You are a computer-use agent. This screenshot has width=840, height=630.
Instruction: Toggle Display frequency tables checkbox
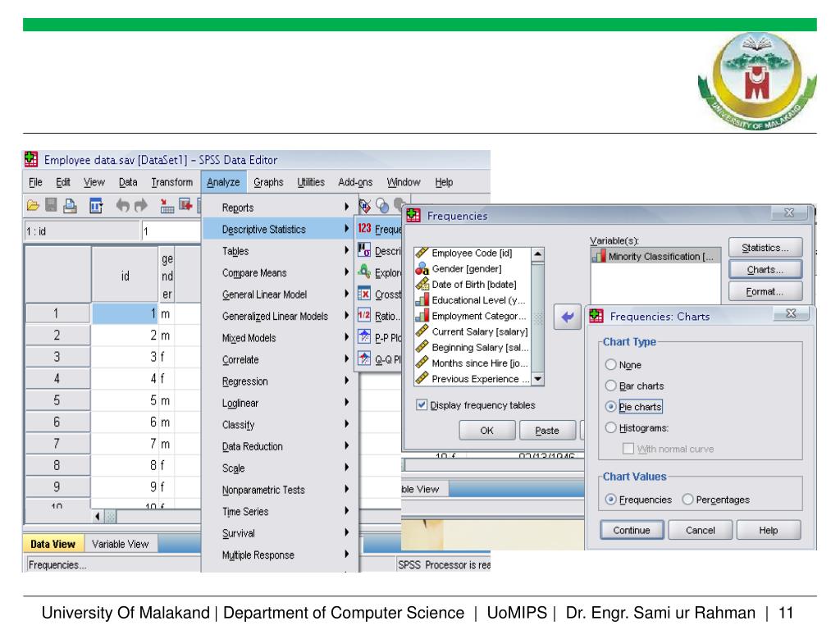click(422, 405)
